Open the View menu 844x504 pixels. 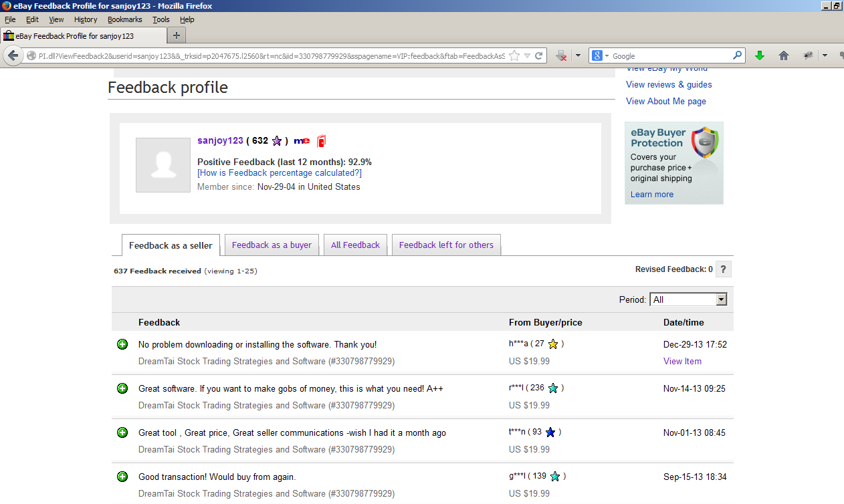pos(56,20)
